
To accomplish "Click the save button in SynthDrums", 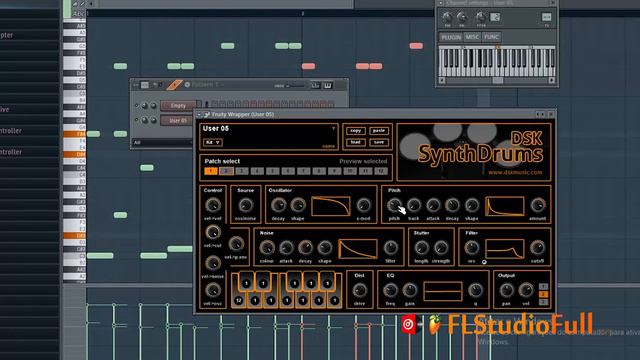I will click(379, 142).
